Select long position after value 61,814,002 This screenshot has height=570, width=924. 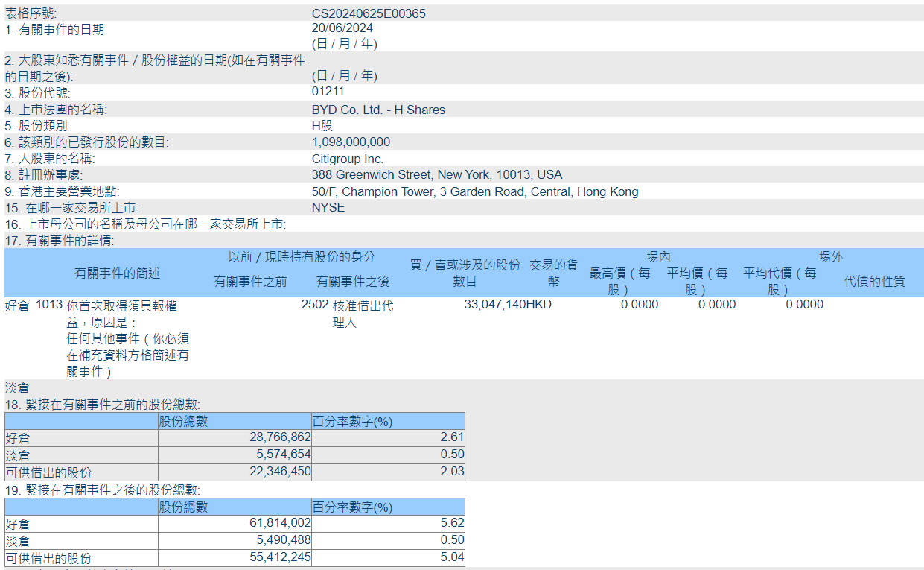point(280,524)
